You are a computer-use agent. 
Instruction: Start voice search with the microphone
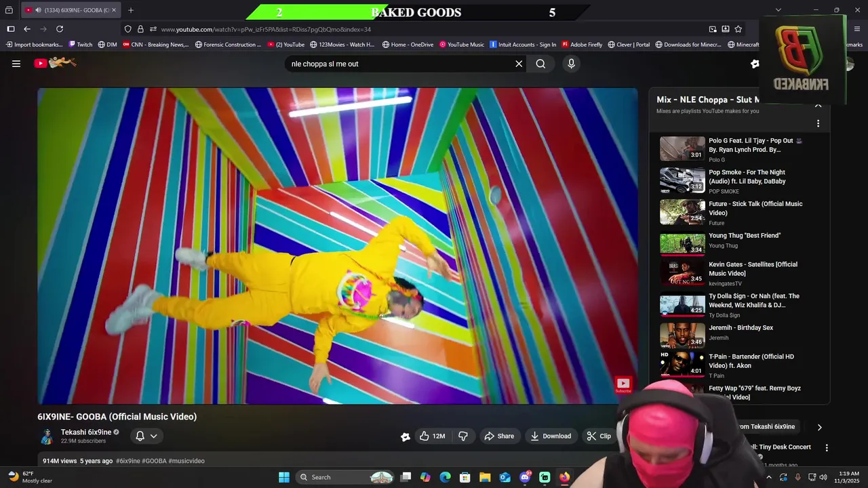point(571,64)
